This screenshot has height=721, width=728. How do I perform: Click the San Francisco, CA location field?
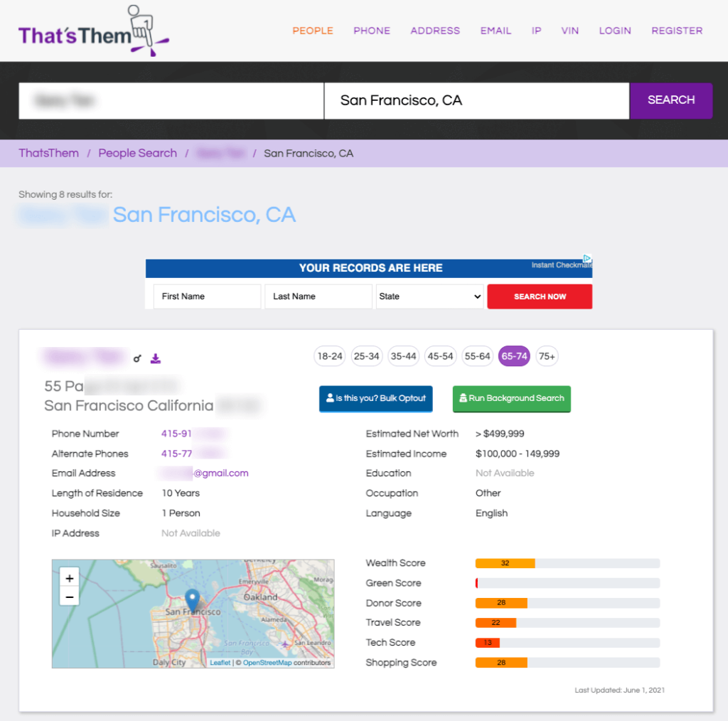point(476,100)
